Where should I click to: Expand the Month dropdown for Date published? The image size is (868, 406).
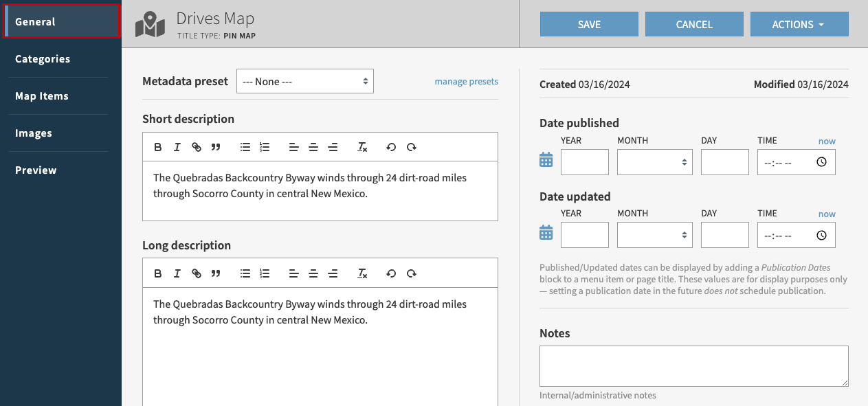654,162
